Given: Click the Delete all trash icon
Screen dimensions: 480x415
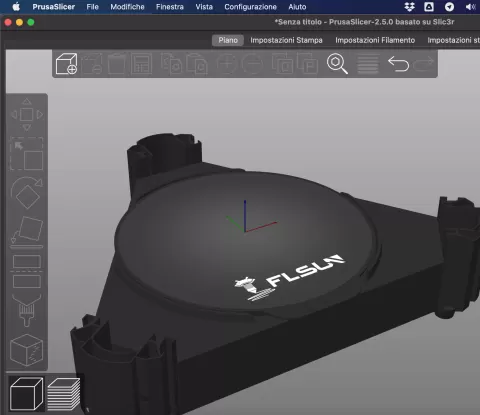Looking at the screenshot, I should tap(116, 63).
